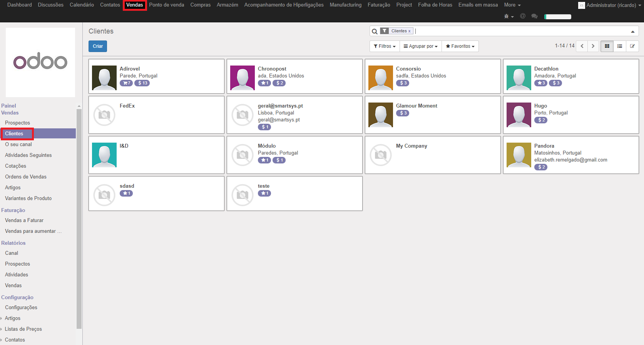
Task: Switch to form edit view icon
Action: coord(632,46)
